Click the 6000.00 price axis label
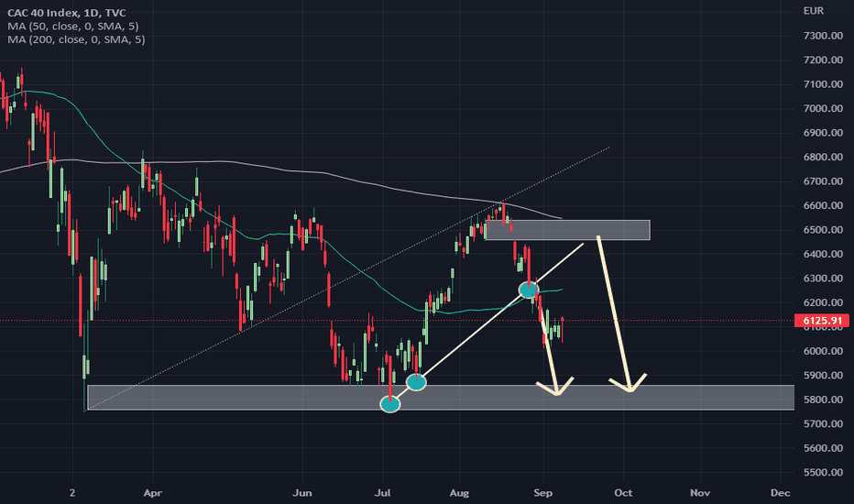 [823, 351]
